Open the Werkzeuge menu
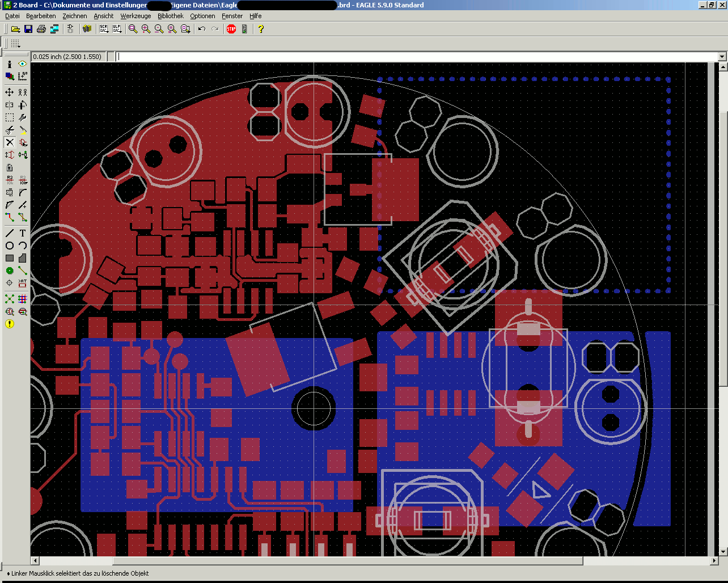The height and width of the screenshot is (583, 728). pyautogui.click(x=136, y=16)
